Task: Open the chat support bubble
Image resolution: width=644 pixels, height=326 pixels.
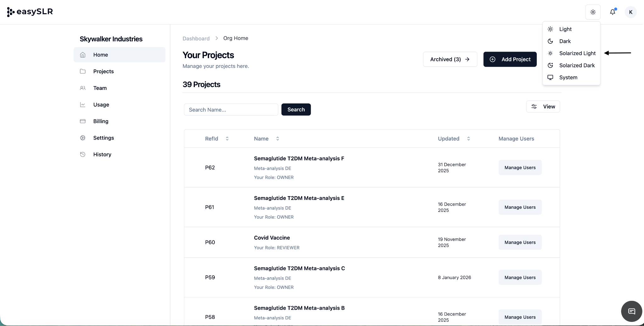Action: click(x=631, y=311)
